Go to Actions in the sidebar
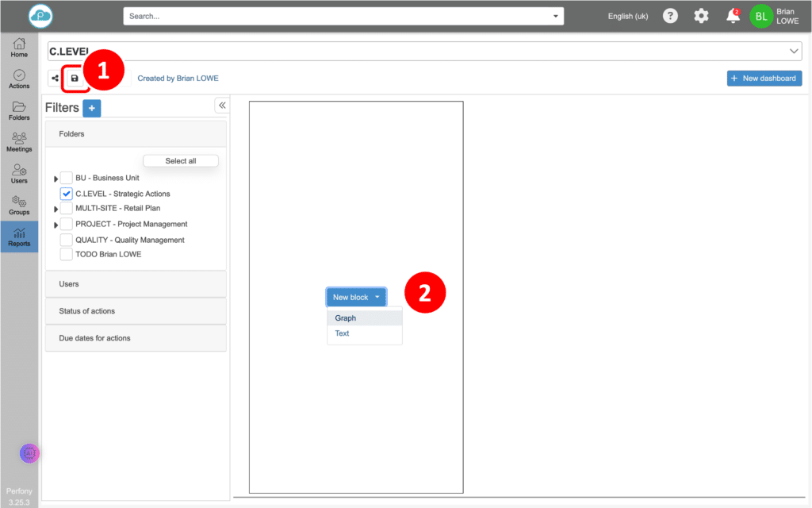 tap(19, 79)
